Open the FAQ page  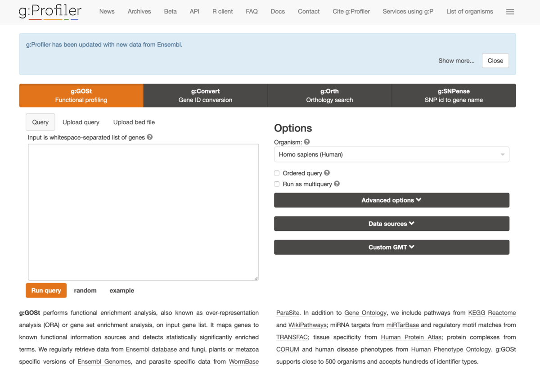[x=252, y=11]
